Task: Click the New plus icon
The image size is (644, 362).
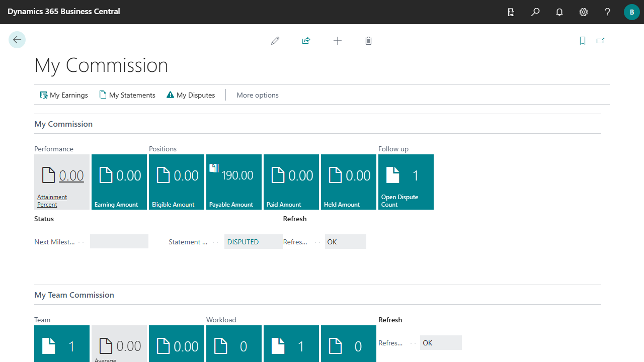Action: coord(338,41)
